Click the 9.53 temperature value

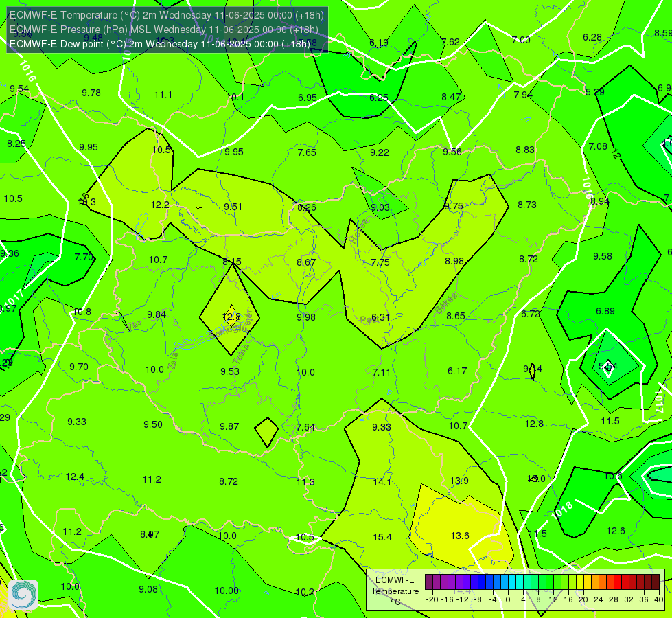(230, 371)
